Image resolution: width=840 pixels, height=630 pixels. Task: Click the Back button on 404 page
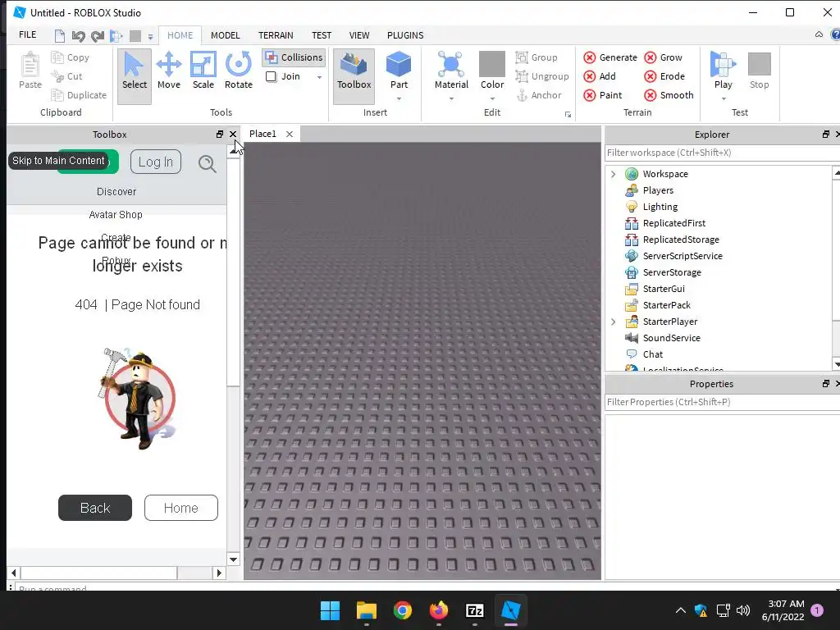click(95, 508)
